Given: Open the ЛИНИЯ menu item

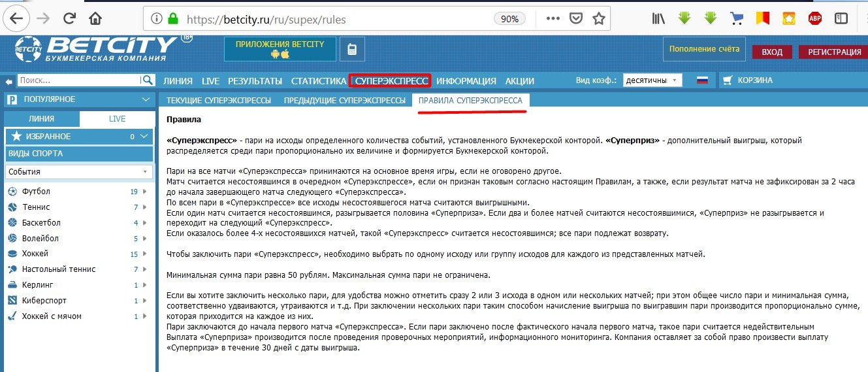Looking at the screenshot, I should pyautogui.click(x=178, y=81).
